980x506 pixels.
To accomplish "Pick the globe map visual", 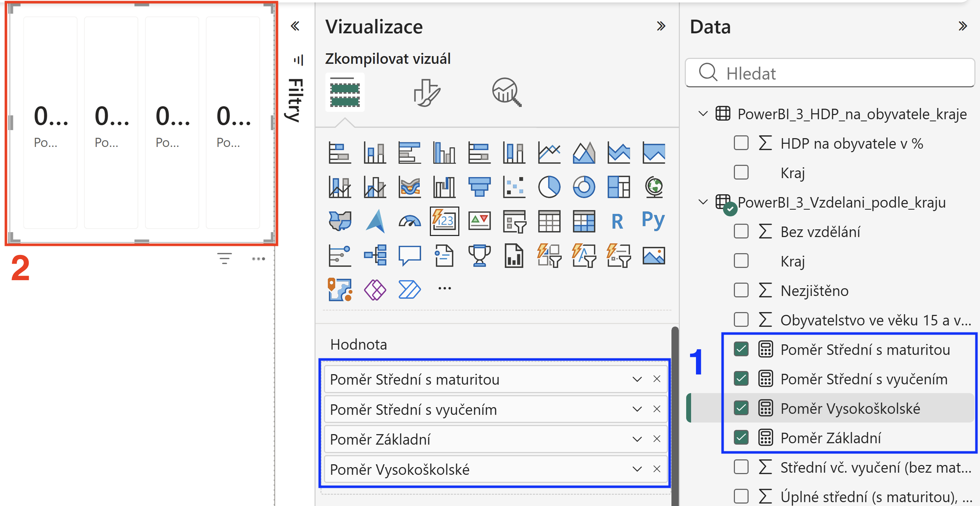I will (x=654, y=187).
